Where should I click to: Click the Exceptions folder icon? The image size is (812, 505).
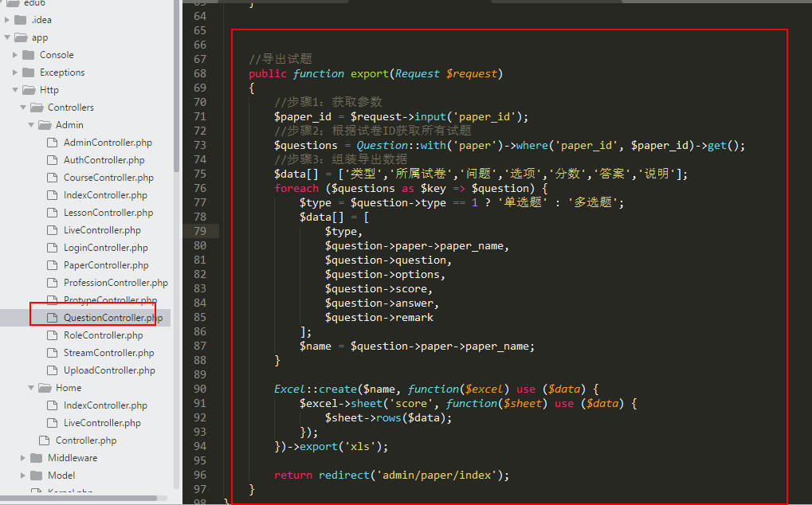(29, 72)
